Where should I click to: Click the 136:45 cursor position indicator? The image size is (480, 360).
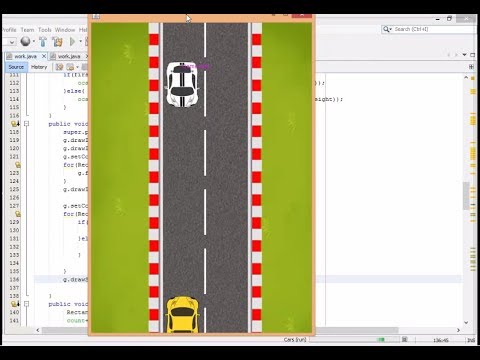[441, 340]
